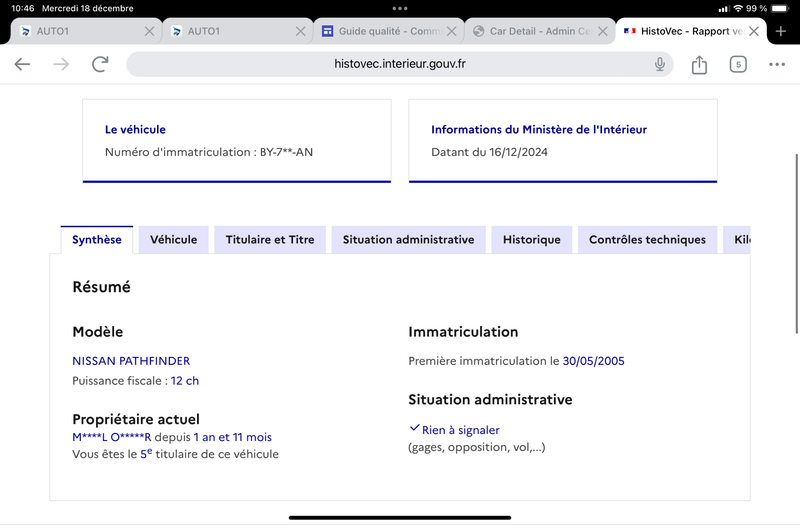Click the Le véhicule card heading
Viewport: 800px width, 525px height.
pos(135,130)
